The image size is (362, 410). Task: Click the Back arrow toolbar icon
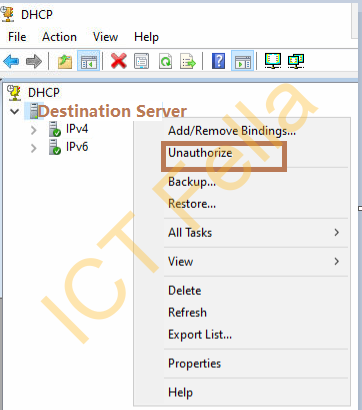coord(11,61)
